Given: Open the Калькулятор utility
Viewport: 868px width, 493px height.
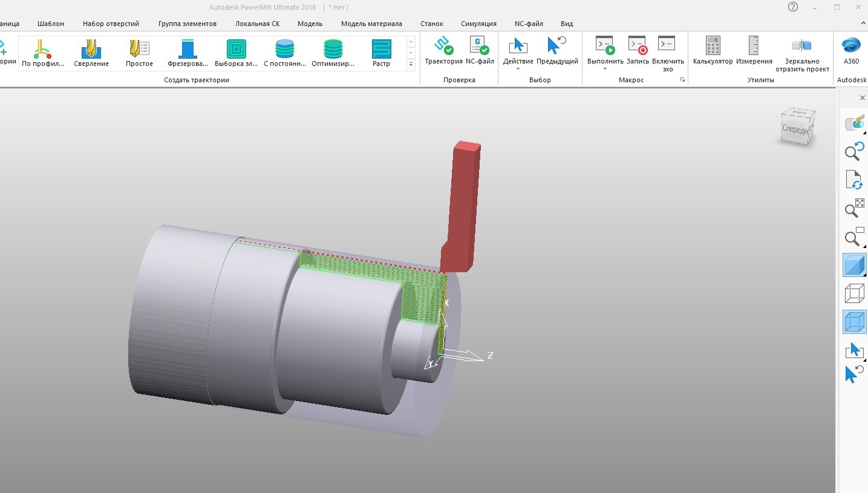Looking at the screenshot, I should (712, 53).
